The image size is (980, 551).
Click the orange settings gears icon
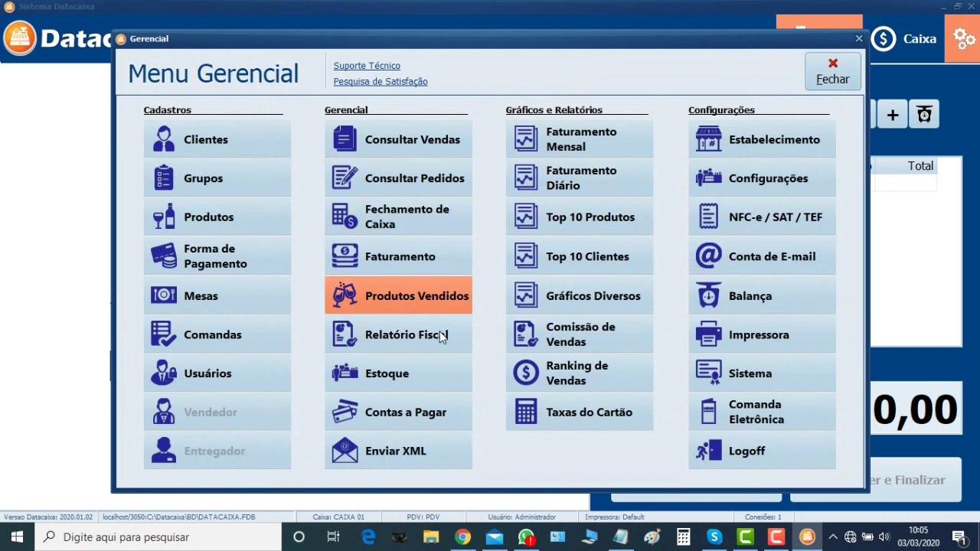962,38
